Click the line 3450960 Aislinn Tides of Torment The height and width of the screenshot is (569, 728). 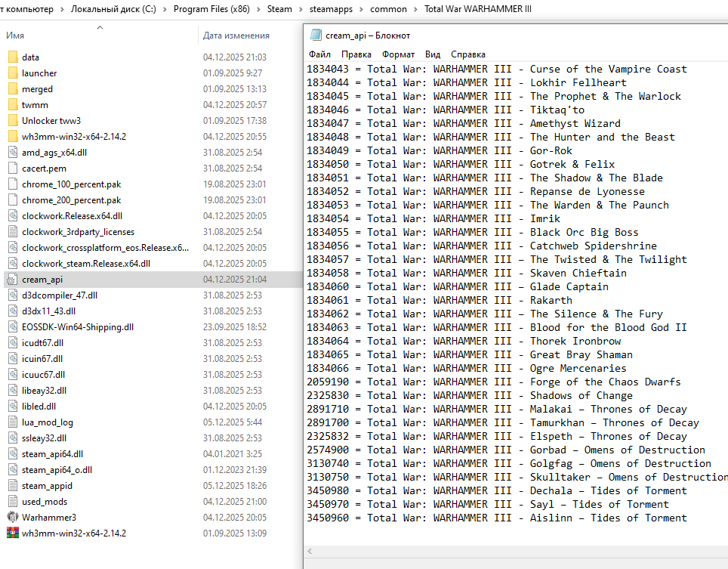click(x=496, y=518)
